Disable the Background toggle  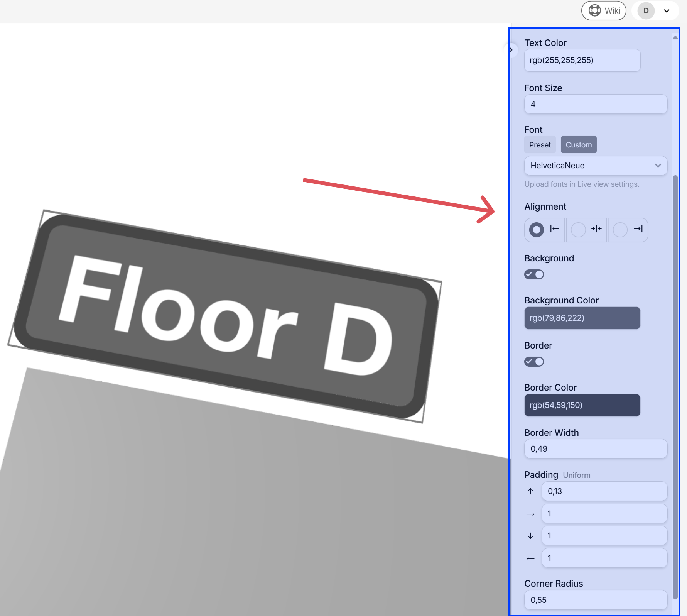click(x=534, y=274)
